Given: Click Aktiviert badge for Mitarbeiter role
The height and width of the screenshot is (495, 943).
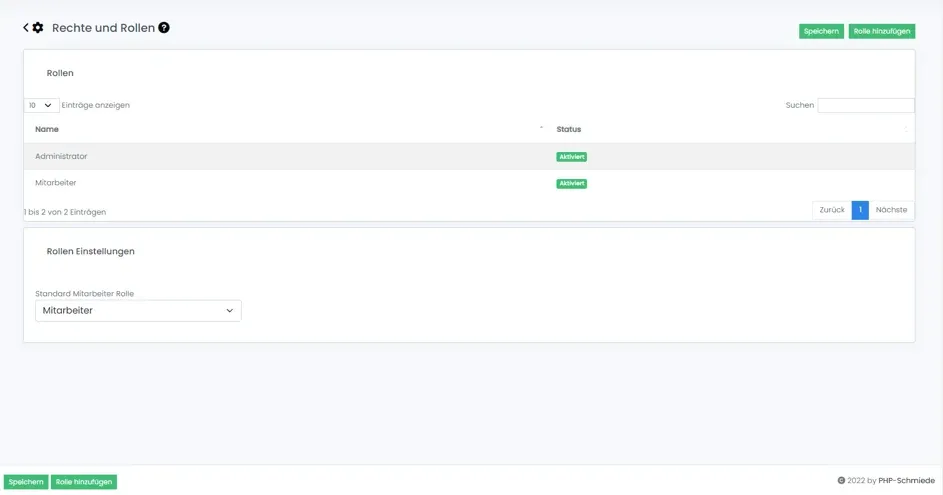Looking at the screenshot, I should click(x=572, y=184).
